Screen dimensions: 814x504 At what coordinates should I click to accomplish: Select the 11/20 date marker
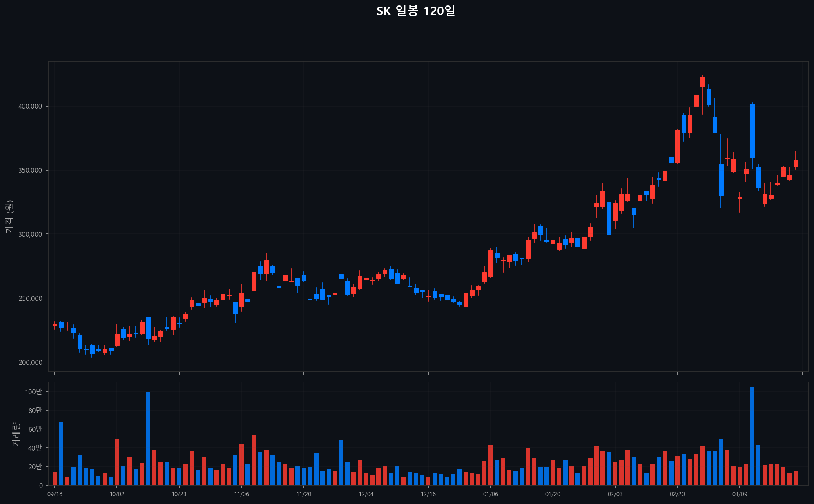pos(303,494)
